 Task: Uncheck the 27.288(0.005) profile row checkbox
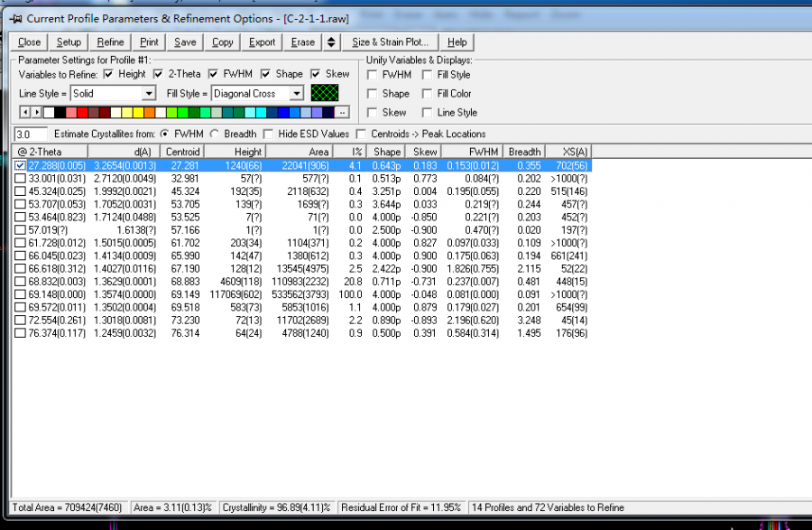(20, 165)
